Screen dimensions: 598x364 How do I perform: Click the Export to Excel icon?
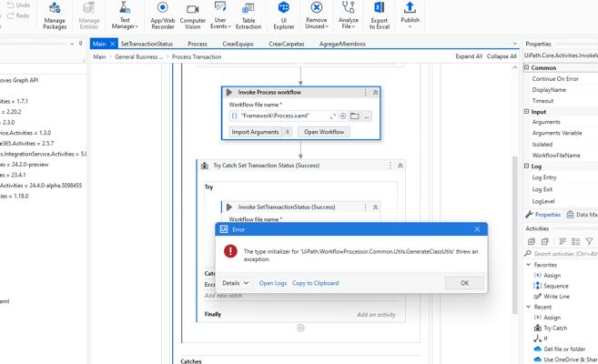pos(379,15)
